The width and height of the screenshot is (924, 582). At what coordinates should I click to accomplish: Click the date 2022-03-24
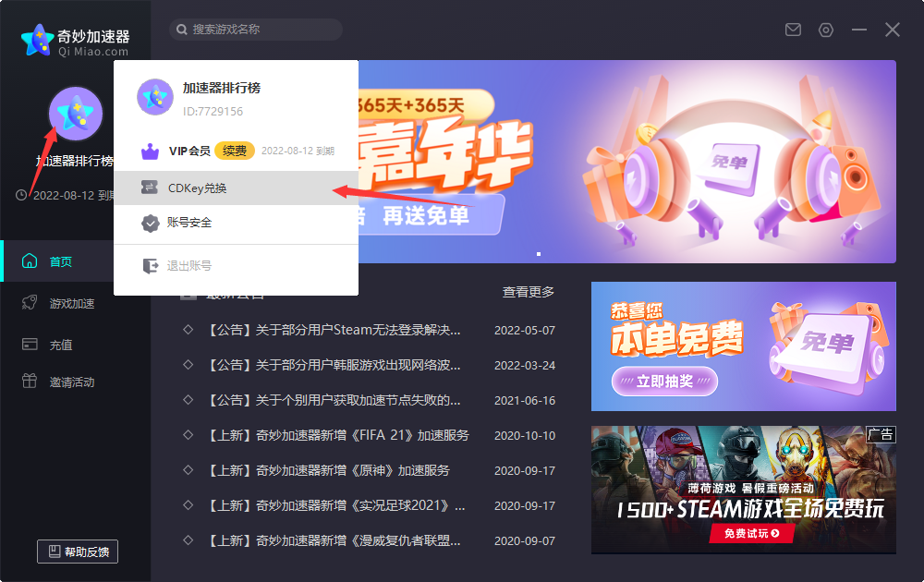tap(525, 365)
